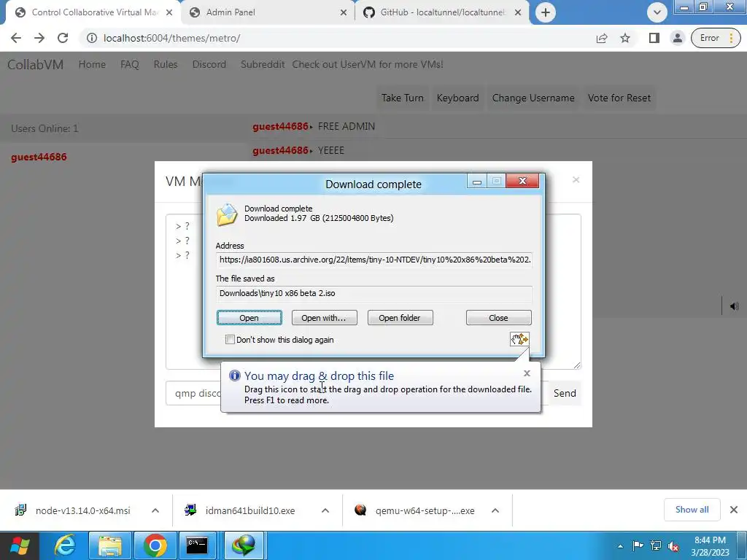The image size is (747, 560).
Task: Click the share page icon
Action: 602,38
